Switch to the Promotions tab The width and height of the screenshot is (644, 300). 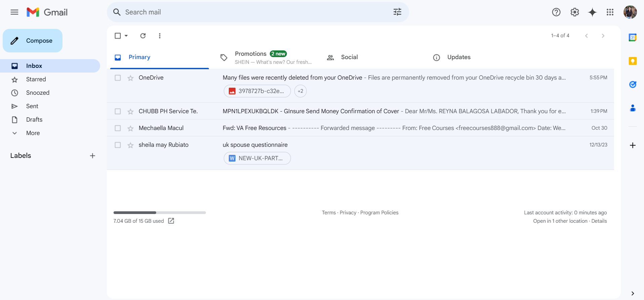[250, 54]
